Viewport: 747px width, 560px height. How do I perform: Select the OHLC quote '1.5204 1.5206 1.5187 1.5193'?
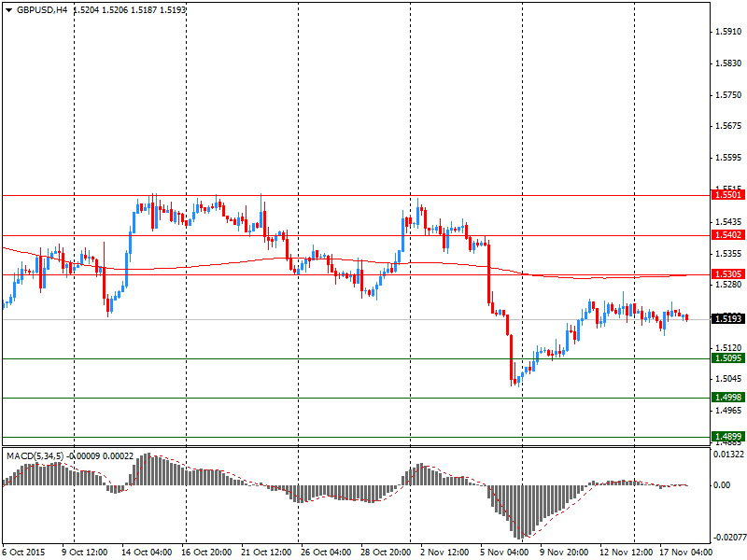click(129, 9)
